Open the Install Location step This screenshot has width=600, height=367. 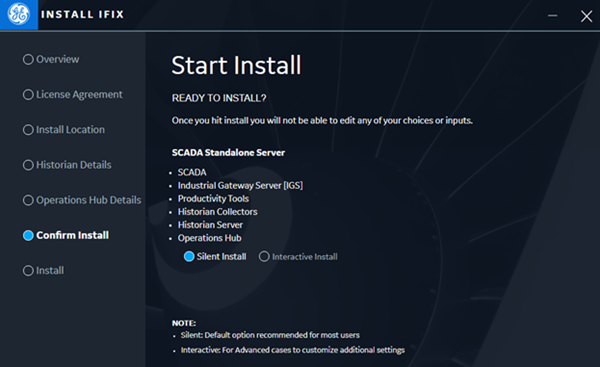point(64,130)
